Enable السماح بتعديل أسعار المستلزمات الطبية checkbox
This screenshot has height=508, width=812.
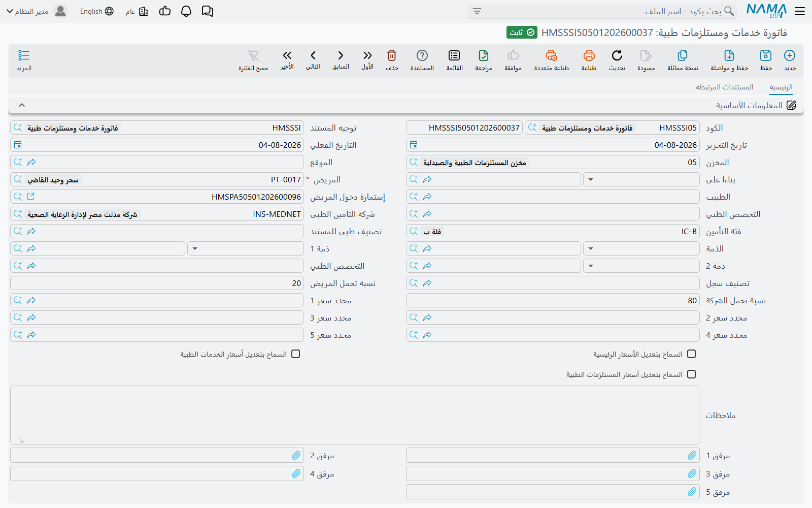click(692, 374)
